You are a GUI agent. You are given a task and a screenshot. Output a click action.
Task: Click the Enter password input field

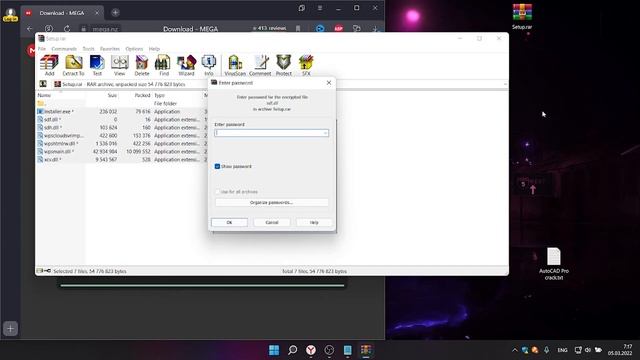(271, 133)
